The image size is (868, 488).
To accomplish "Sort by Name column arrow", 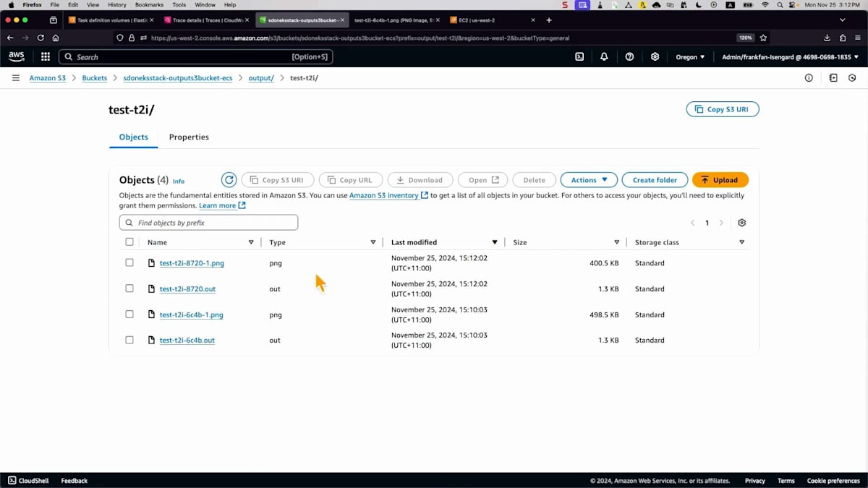I will click(x=251, y=242).
